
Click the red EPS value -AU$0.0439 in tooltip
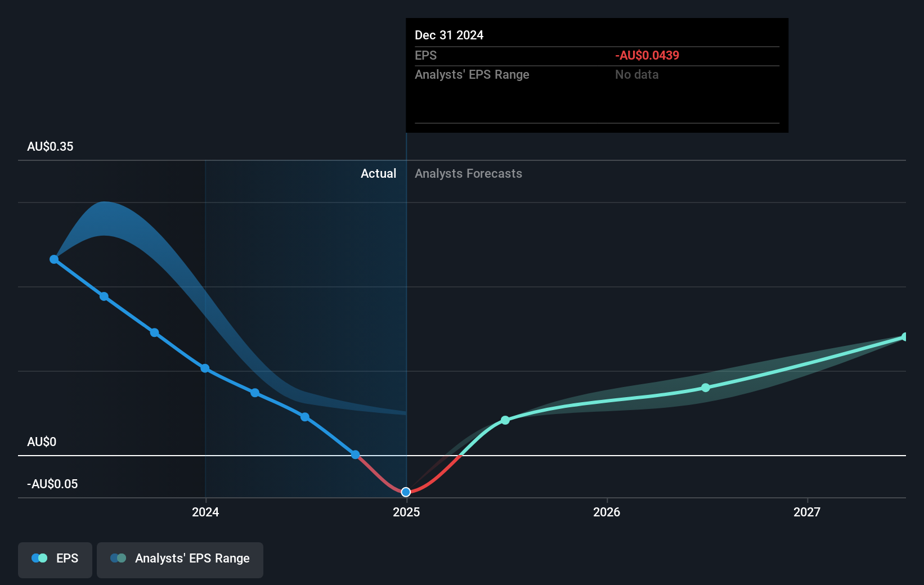pyautogui.click(x=647, y=55)
